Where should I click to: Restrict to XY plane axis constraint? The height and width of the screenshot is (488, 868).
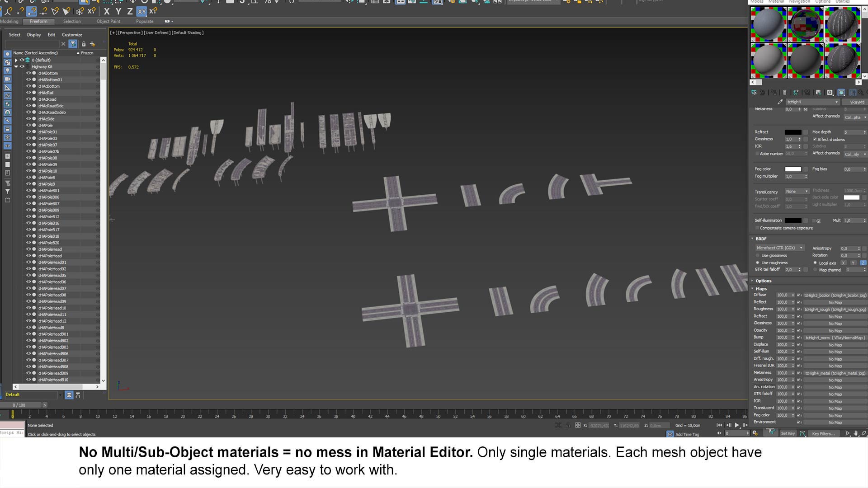[142, 11]
